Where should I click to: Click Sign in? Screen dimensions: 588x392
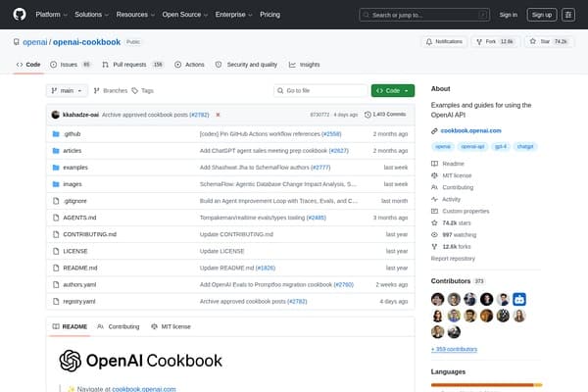point(508,15)
